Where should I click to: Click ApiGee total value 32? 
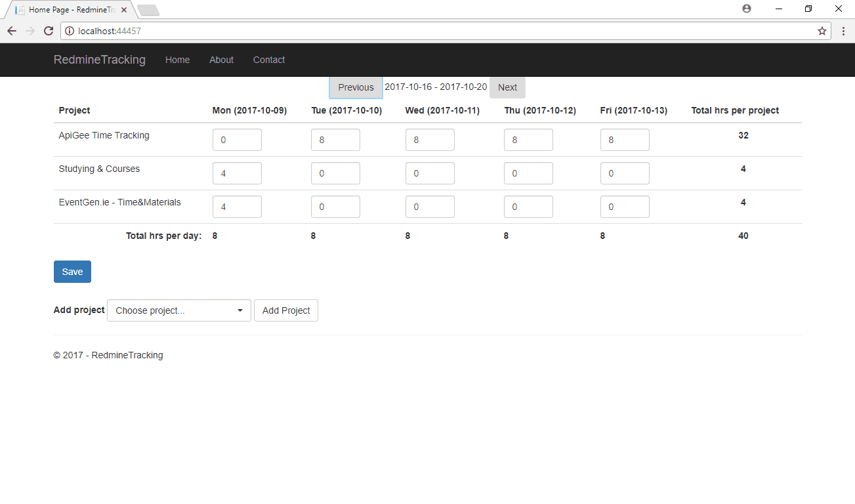tap(743, 135)
